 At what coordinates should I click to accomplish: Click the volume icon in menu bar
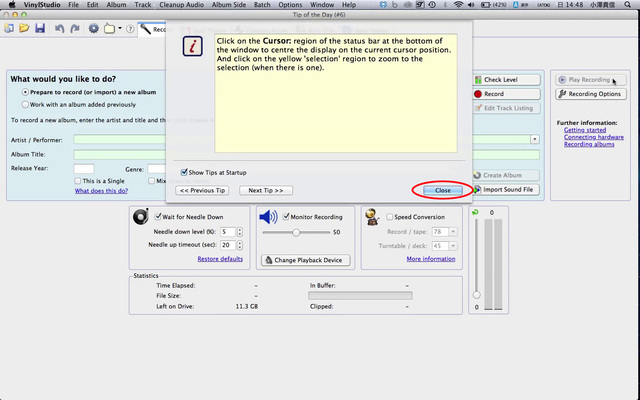click(x=471, y=5)
